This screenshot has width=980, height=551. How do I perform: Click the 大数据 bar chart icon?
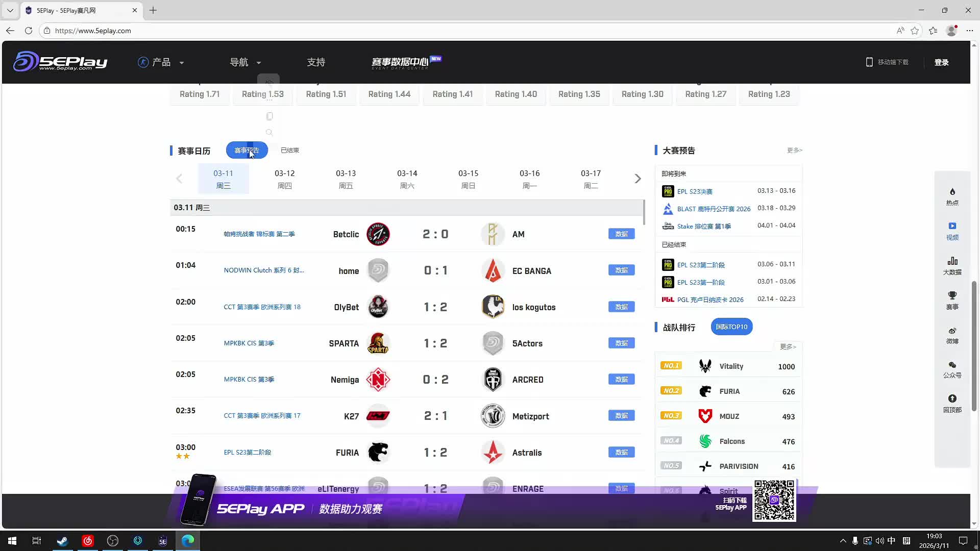[952, 261]
